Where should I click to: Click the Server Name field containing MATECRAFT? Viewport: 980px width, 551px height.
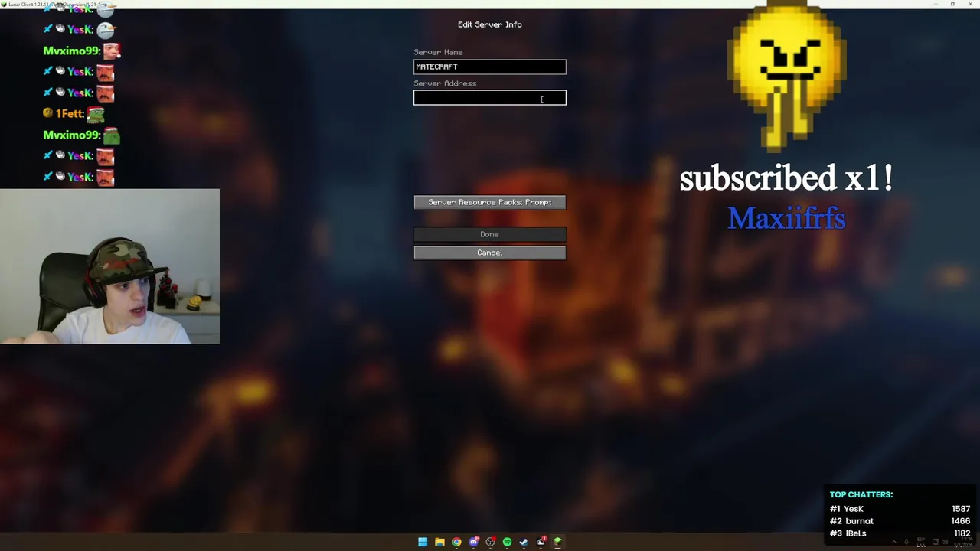click(x=490, y=67)
